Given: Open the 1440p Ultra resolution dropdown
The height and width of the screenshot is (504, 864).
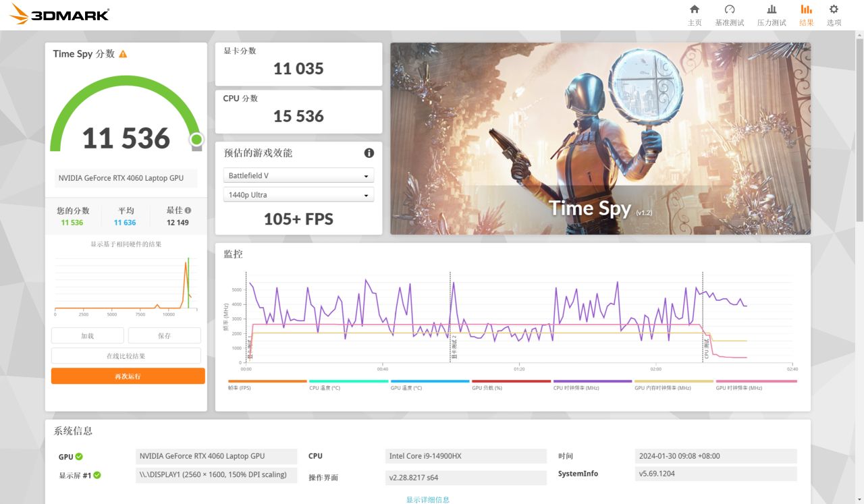Looking at the screenshot, I should (x=298, y=195).
